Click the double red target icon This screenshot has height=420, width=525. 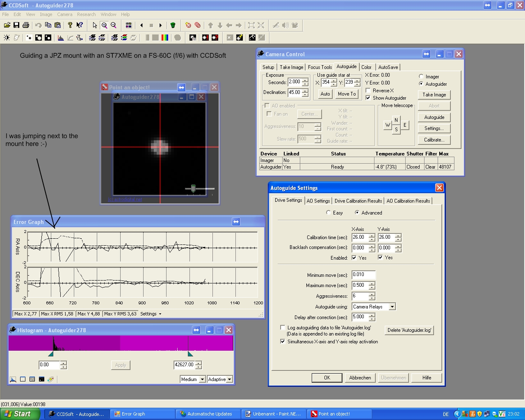198,25
